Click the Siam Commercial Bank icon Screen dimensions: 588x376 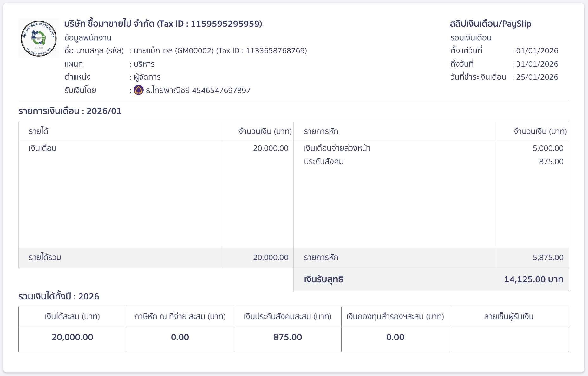(139, 90)
